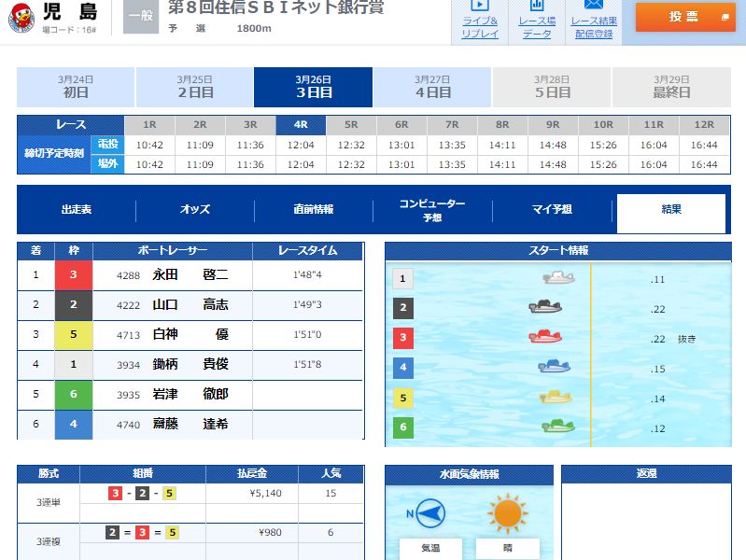Open the オッズ odds tab
The height and width of the screenshot is (560, 746).
195,210
